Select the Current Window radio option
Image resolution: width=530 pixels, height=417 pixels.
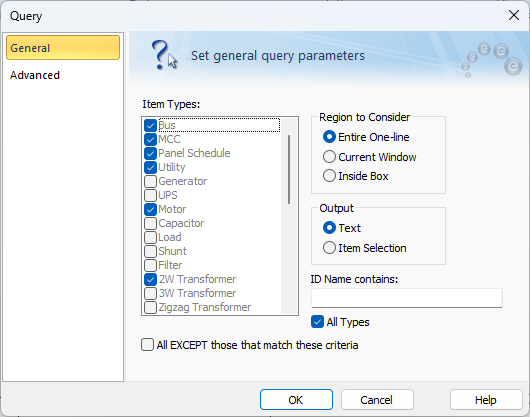pyautogui.click(x=329, y=157)
